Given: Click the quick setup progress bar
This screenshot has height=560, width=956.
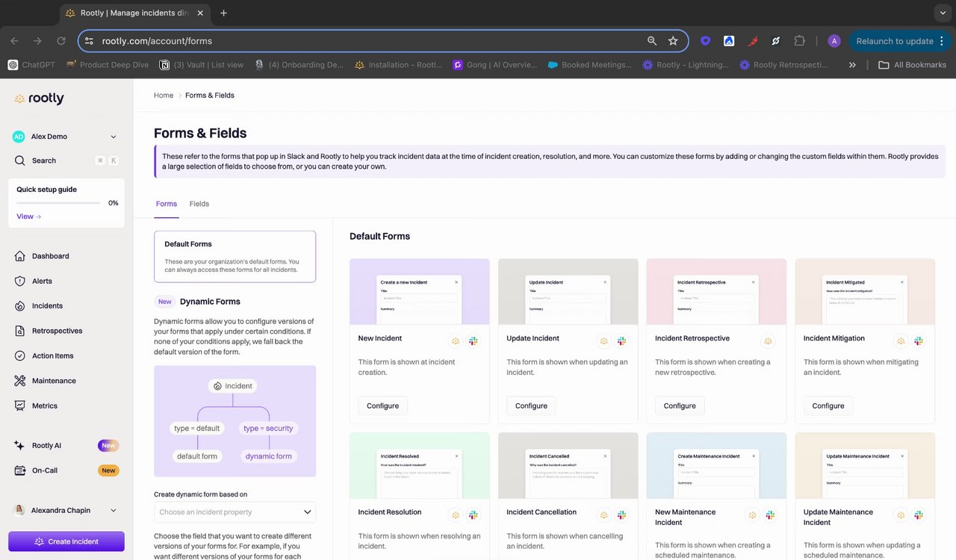Looking at the screenshot, I should tap(58, 203).
